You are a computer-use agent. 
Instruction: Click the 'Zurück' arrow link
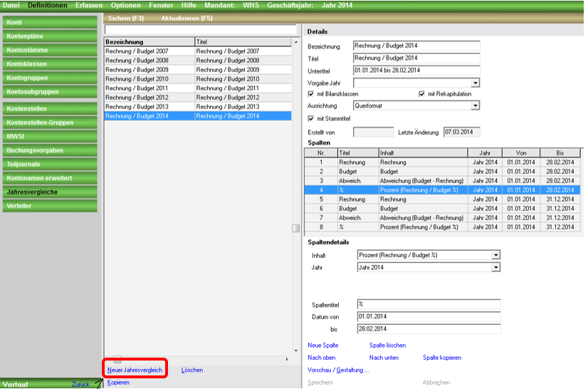(x=81, y=384)
